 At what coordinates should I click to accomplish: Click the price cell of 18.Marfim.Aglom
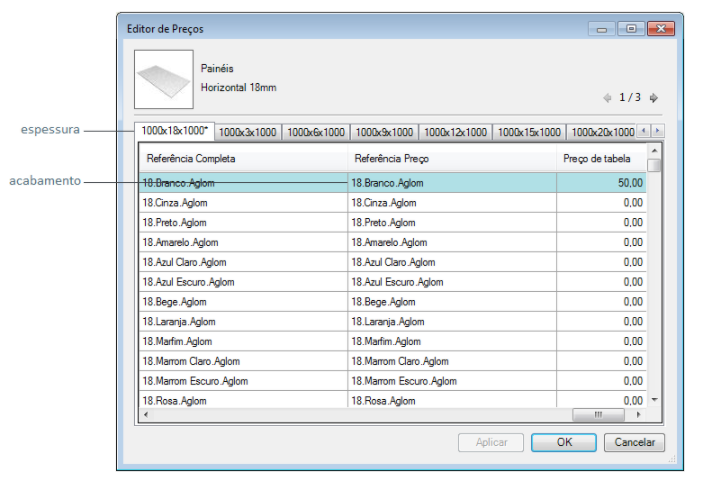(x=601, y=341)
